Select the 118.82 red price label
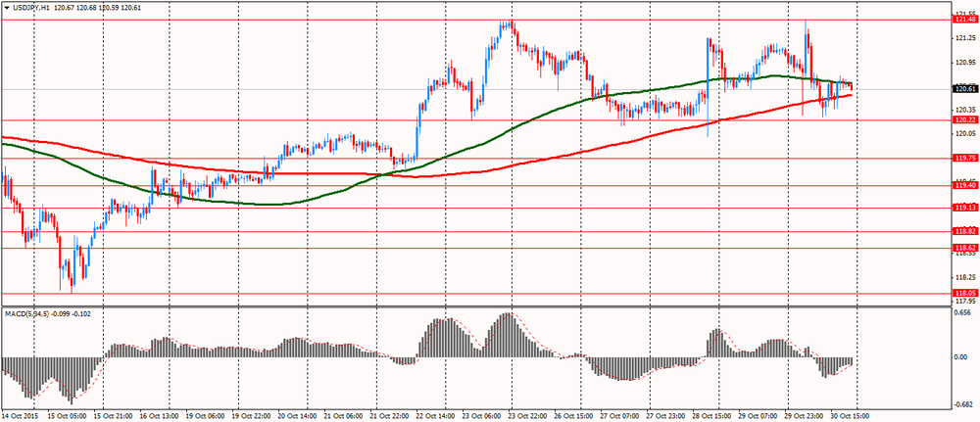Image resolution: width=980 pixels, height=422 pixels. click(x=965, y=231)
